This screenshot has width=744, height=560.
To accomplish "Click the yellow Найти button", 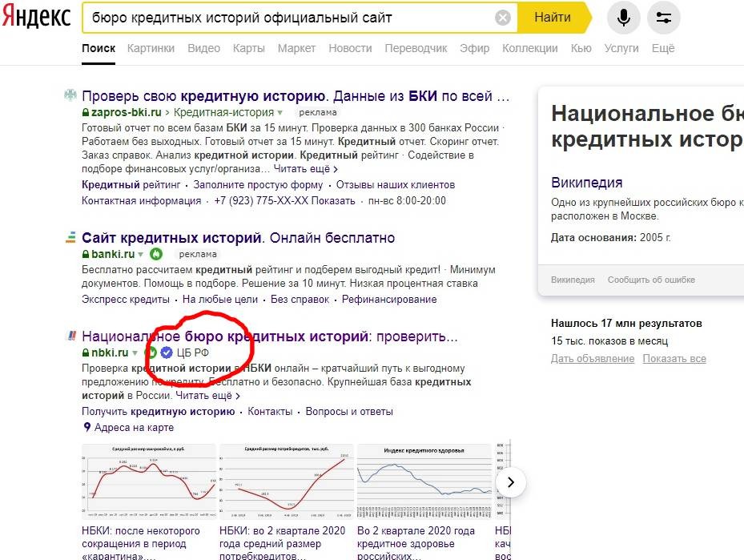I will [x=553, y=18].
